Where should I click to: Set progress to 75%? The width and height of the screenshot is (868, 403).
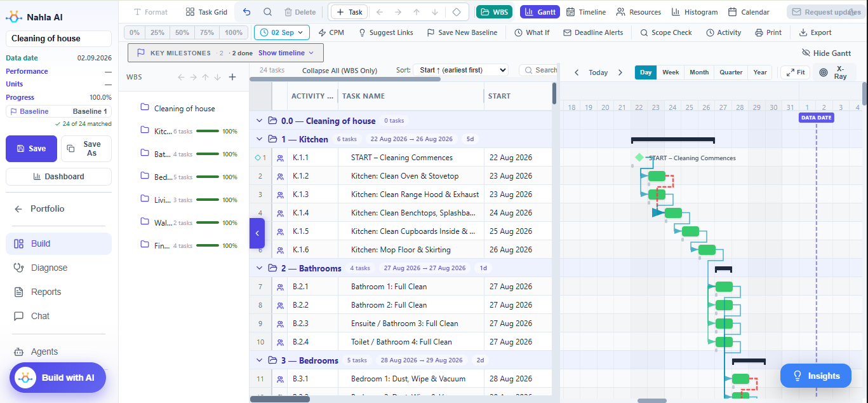(x=207, y=32)
